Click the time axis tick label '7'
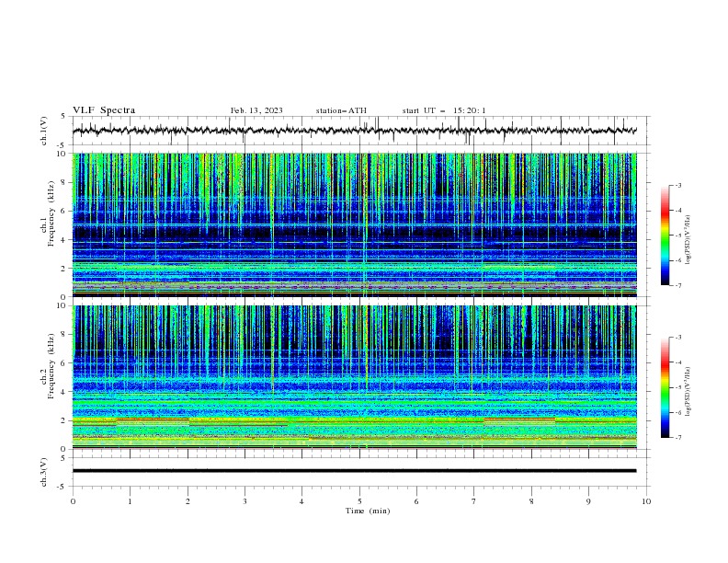This screenshot has height=563, width=728. pyautogui.click(x=474, y=501)
